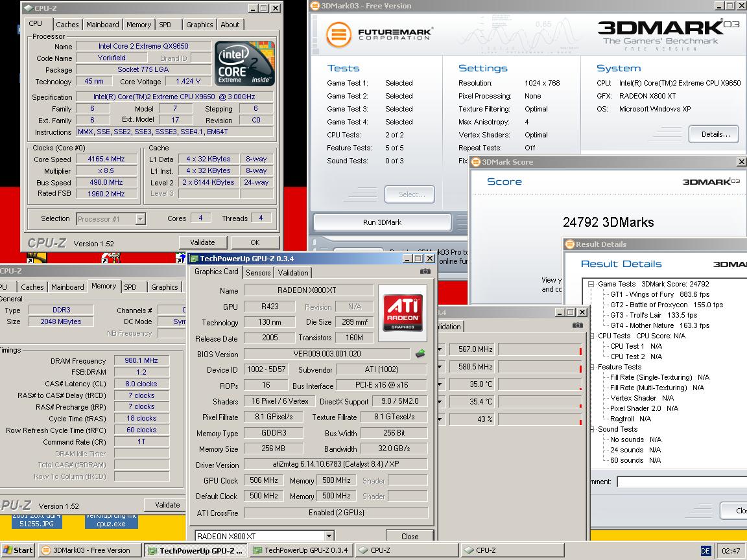Click ATI CrossFire field Enabled (2 GPUs)

[x=336, y=513]
